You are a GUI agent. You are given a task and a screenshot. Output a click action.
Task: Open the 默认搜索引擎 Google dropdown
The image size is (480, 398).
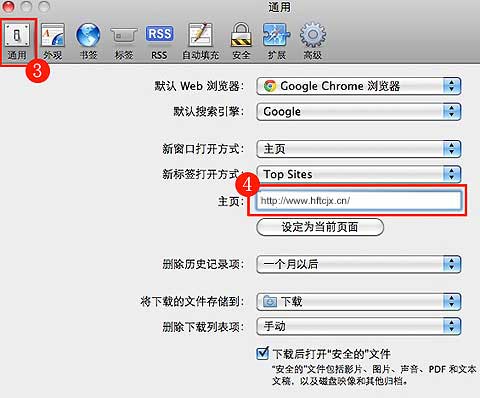[359, 111]
